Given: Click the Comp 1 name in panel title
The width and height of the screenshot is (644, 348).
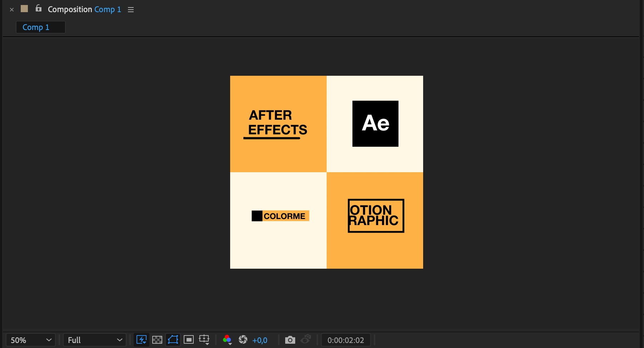Looking at the screenshot, I should 108,9.
